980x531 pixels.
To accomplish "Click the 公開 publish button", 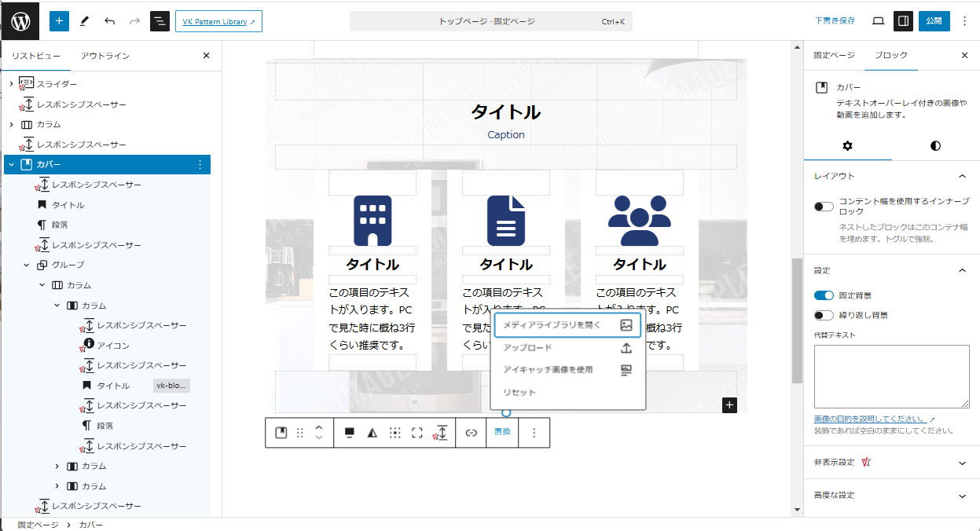I will [x=934, y=21].
